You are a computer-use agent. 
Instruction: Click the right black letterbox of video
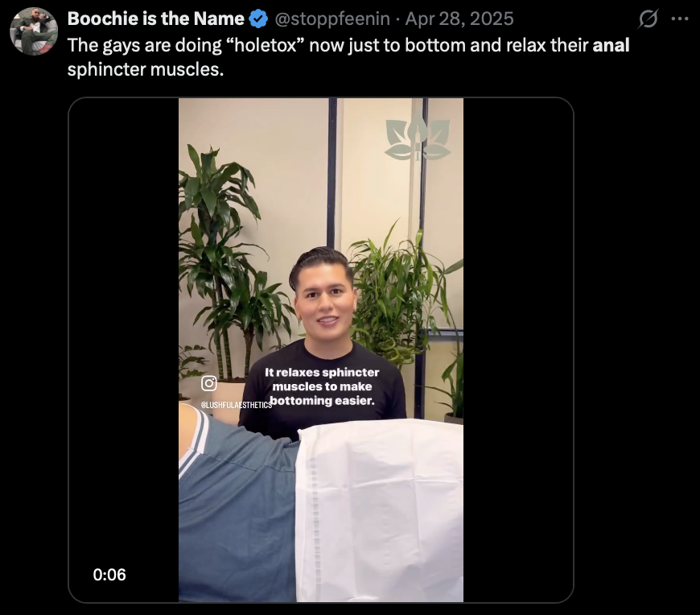click(517, 322)
